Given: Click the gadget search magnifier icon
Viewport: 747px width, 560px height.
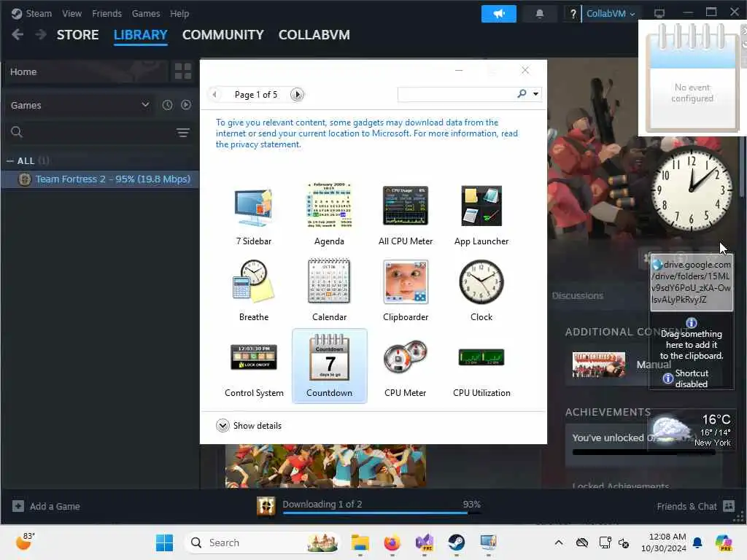Looking at the screenshot, I should (522, 94).
